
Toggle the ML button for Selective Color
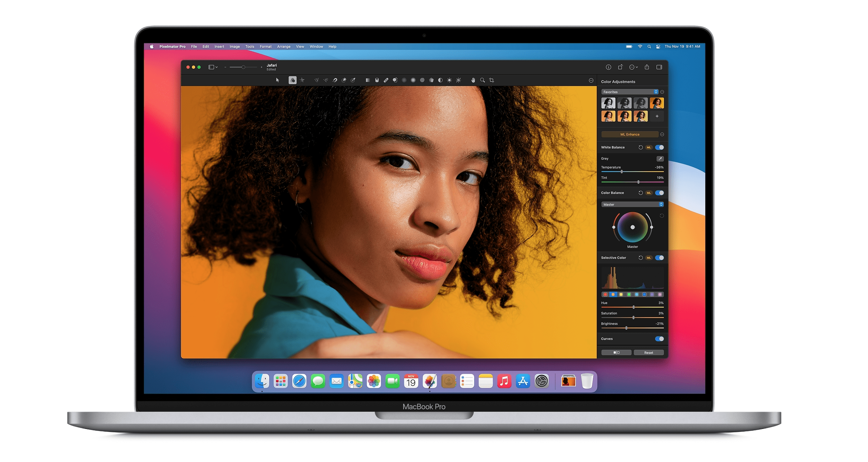point(649,258)
